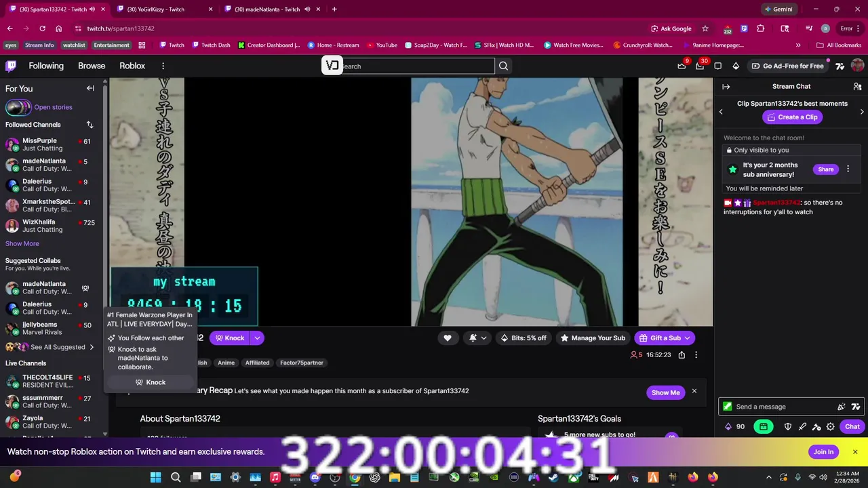
Task: Click the search magnifier button
Action: [503, 66]
